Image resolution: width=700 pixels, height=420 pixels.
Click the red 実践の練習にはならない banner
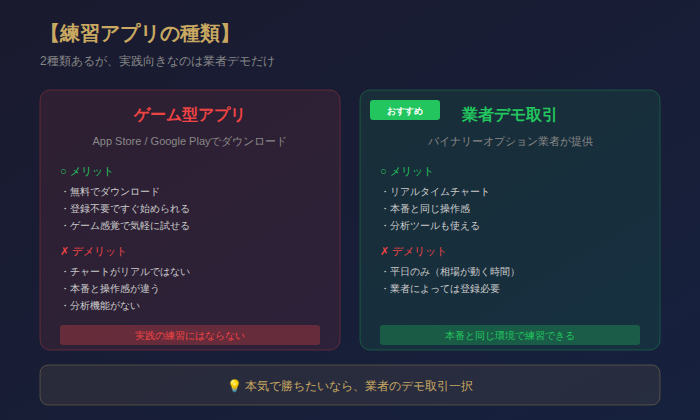click(189, 335)
